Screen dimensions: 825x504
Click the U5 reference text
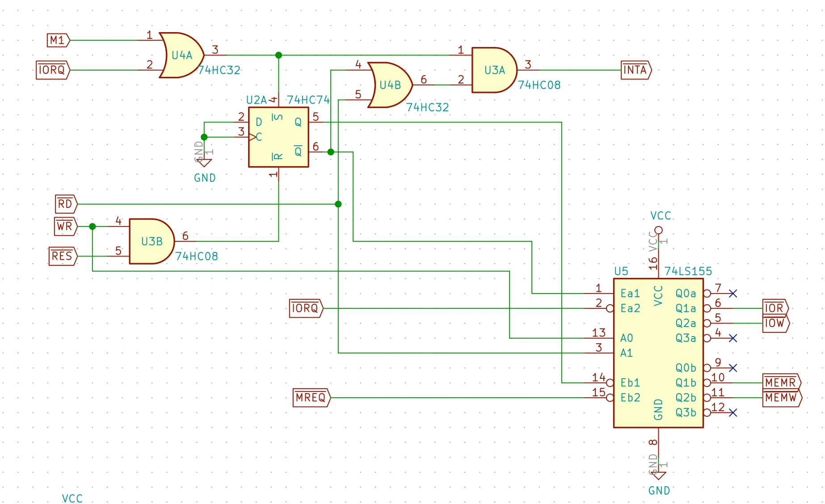(x=621, y=271)
